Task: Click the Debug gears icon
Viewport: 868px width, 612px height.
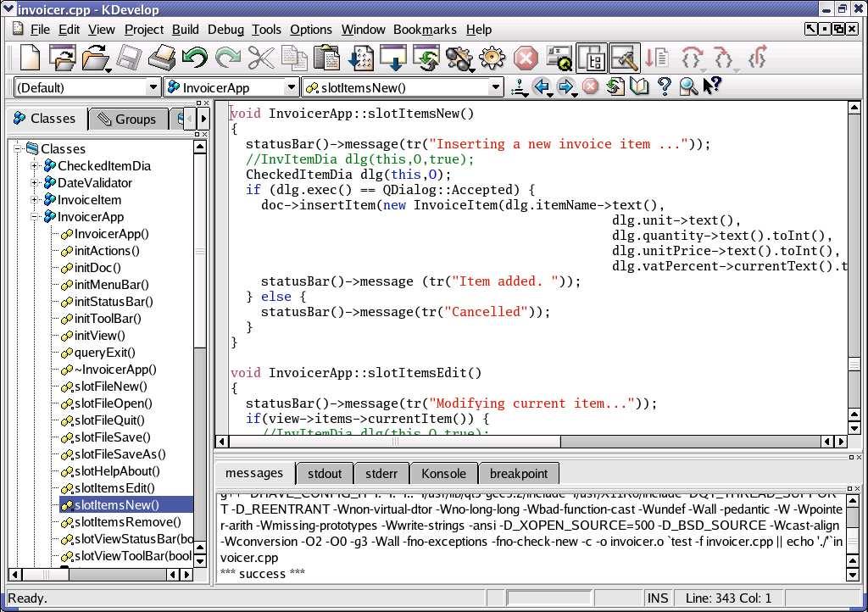Action: point(459,58)
